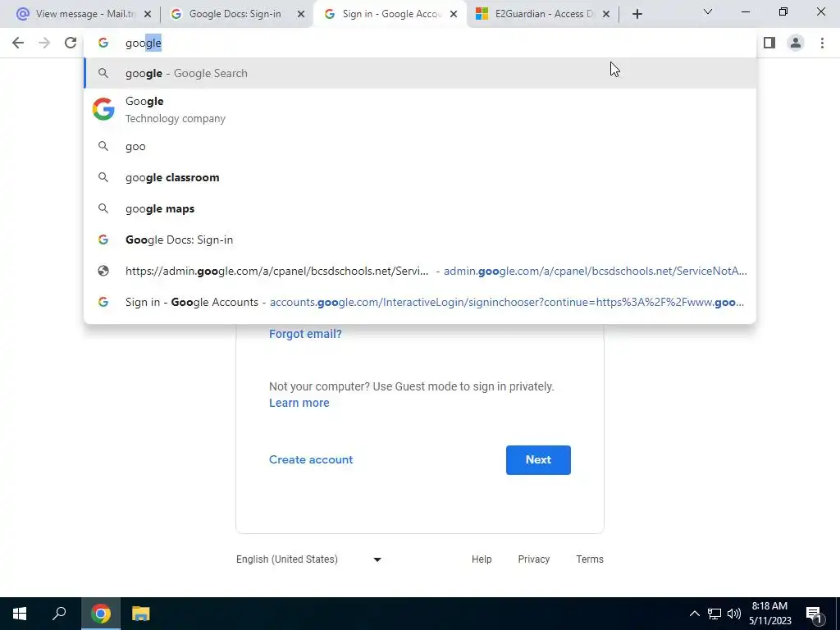Open the volume speaker tray icon

(x=734, y=614)
